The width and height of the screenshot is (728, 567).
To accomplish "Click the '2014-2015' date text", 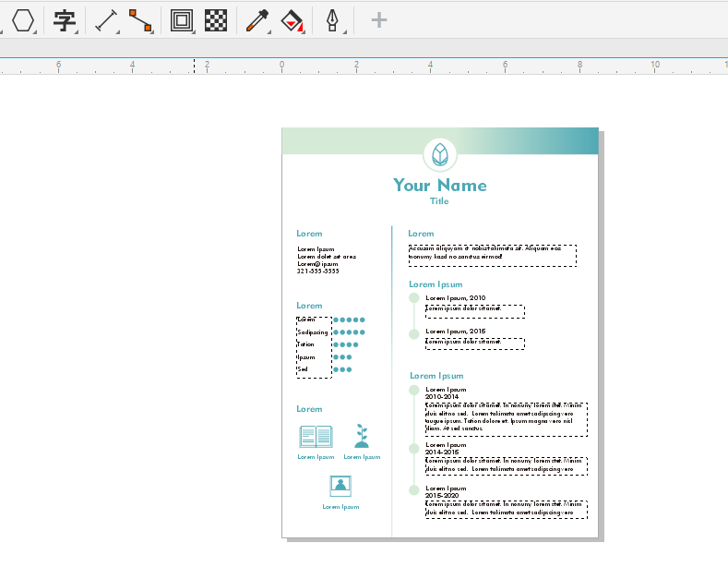I will click(x=442, y=452).
